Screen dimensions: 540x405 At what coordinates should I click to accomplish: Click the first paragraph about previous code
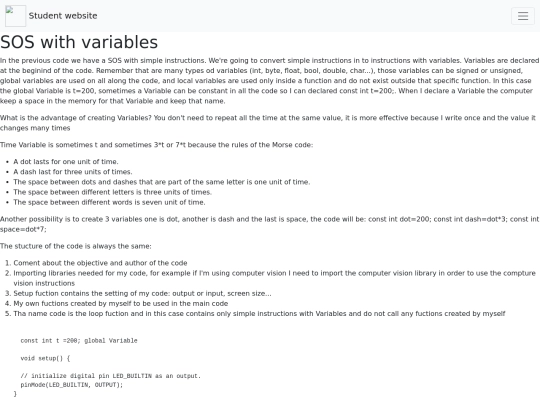click(x=270, y=81)
